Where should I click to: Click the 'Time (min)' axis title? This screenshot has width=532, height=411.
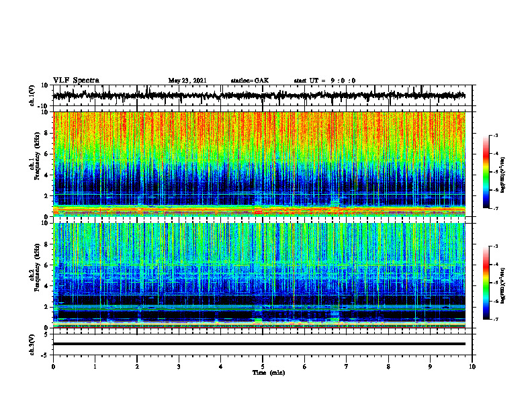[x=269, y=373]
